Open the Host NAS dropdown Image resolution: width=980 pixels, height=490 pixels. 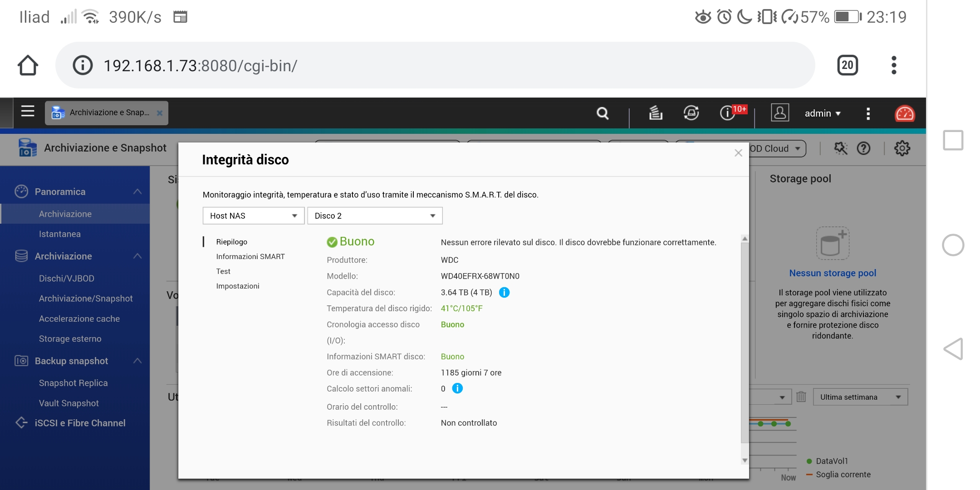coord(253,216)
